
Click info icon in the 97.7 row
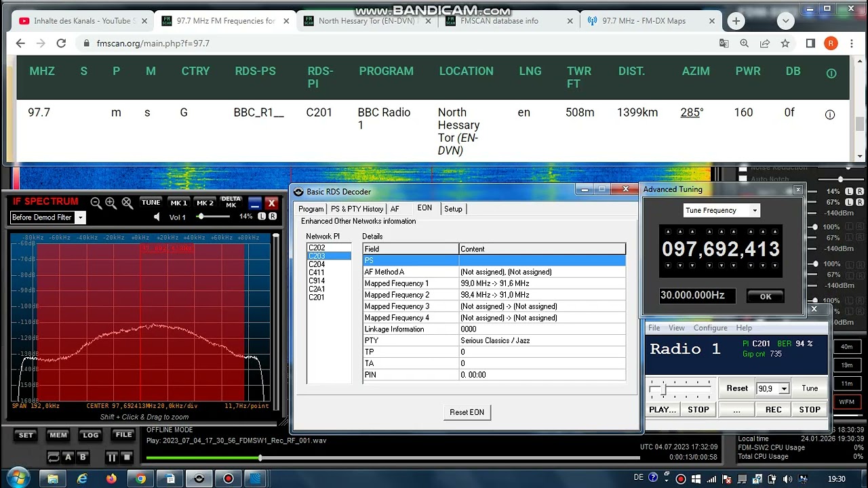tap(829, 115)
